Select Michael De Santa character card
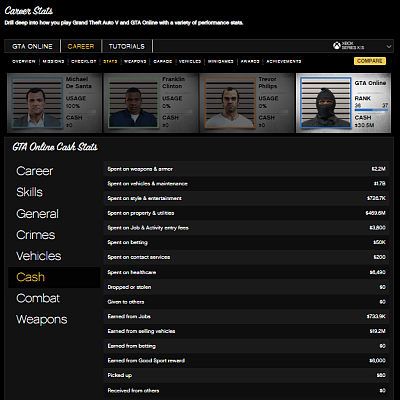 [55, 103]
